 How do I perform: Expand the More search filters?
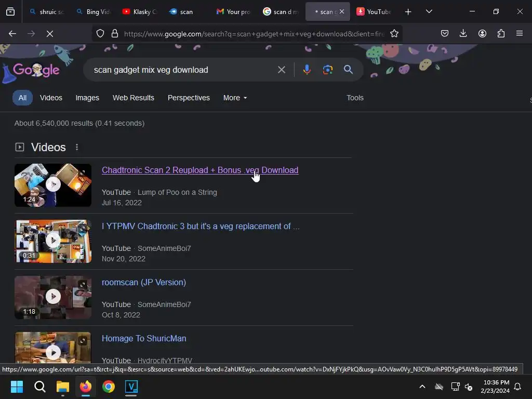(x=235, y=98)
